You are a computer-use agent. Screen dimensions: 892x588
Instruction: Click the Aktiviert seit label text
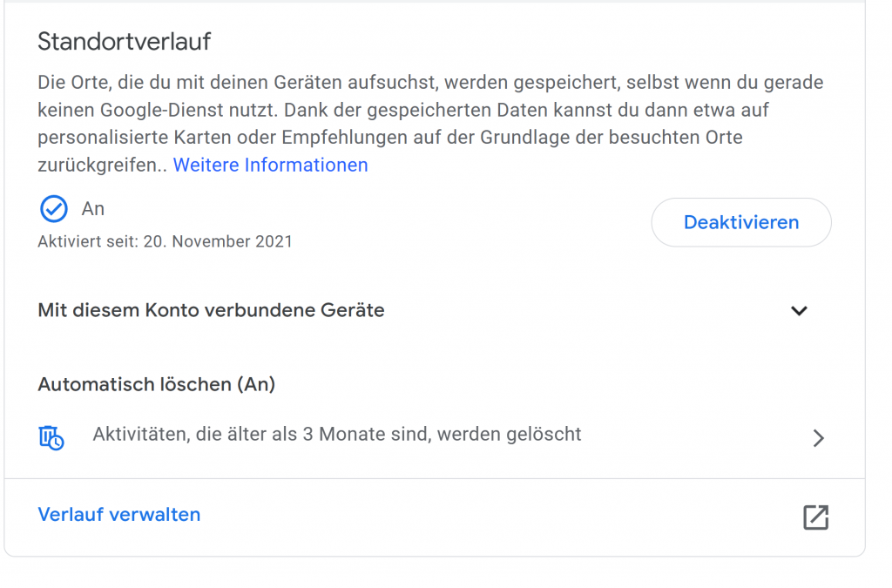(88, 241)
